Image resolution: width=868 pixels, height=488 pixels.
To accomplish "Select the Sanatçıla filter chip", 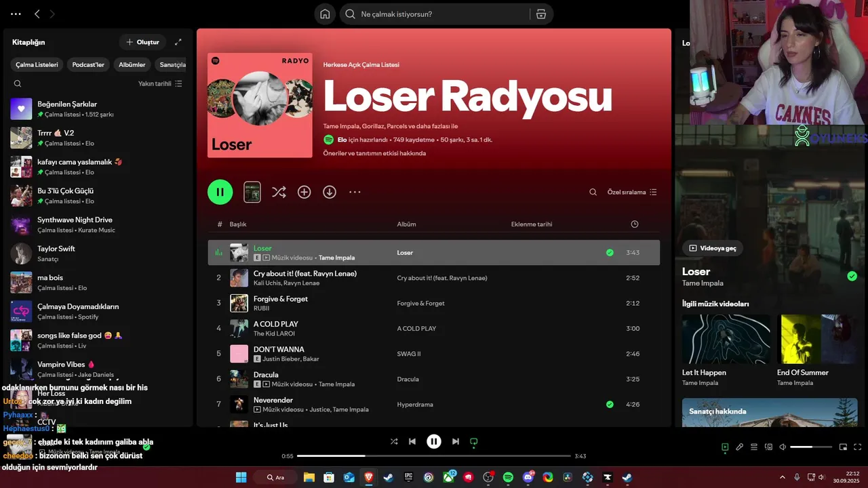I will (x=172, y=65).
